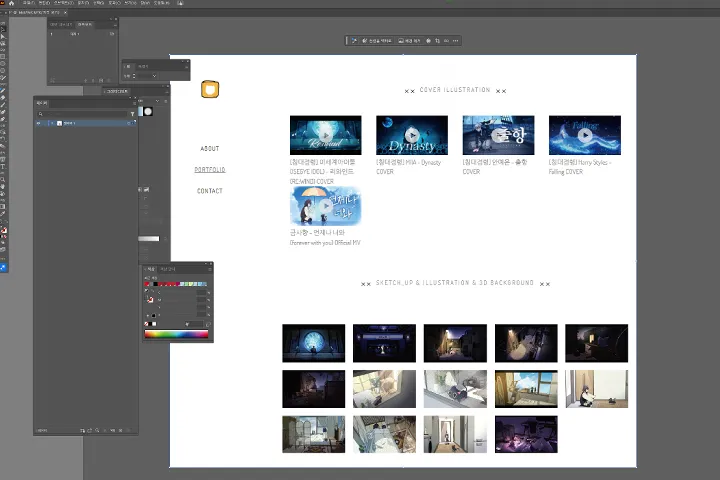Expand Layer 1 disclosure arrow
Viewport: 720px width, 480px height.
tap(52, 123)
